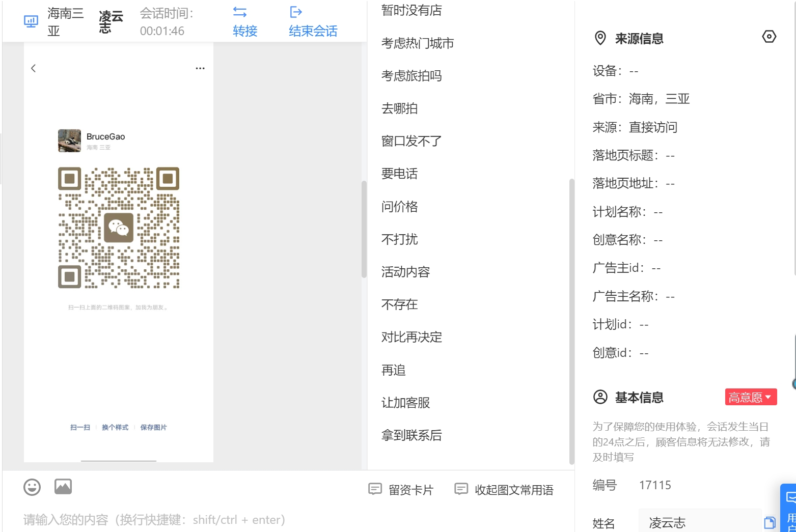Click the 来源信息 location pin icon
Viewport: 796px width, 532px height.
click(x=600, y=38)
